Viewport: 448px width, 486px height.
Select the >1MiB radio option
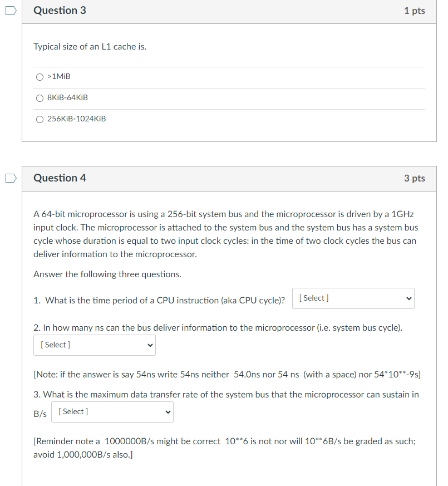(40, 77)
